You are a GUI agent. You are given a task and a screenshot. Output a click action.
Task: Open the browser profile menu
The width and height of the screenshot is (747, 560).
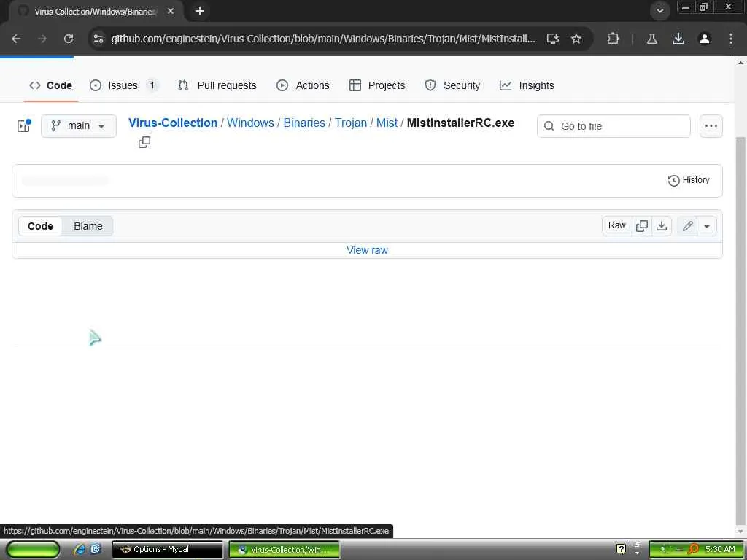[x=705, y=39]
